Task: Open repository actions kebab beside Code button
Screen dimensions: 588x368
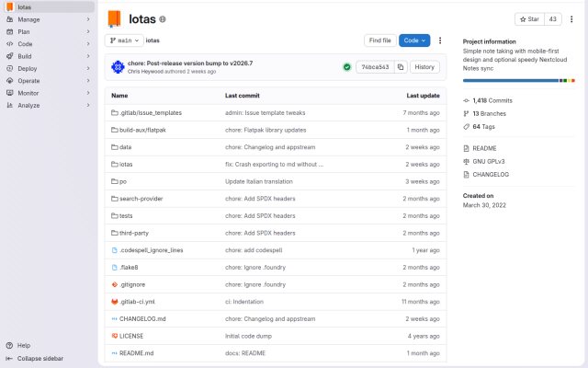Action: 440,40
